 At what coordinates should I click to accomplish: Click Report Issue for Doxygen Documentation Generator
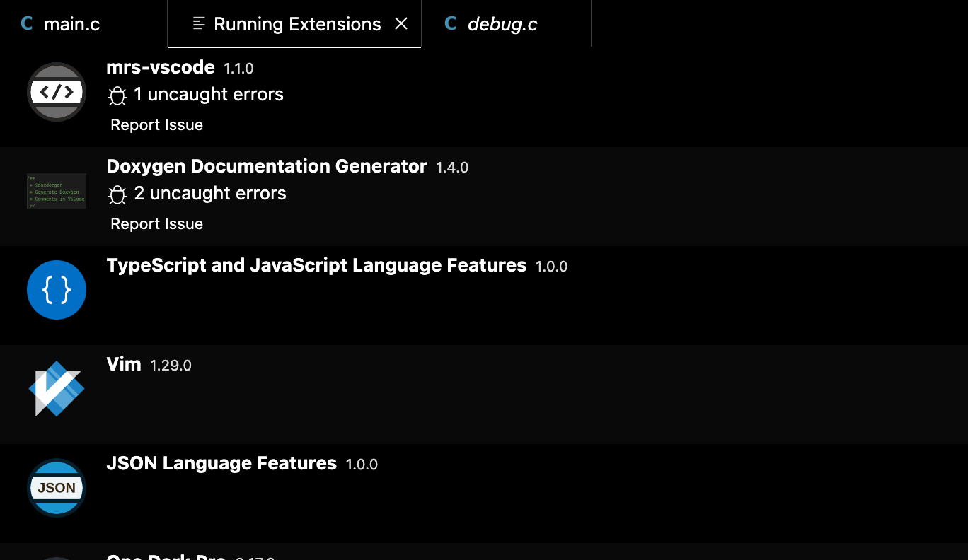coord(156,223)
